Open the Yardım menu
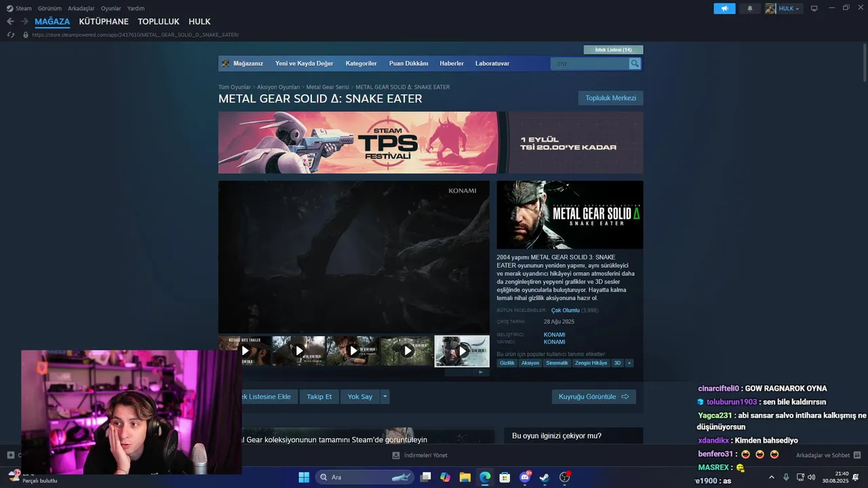This screenshot has height=488, width=868. click(x=136, y=8)
